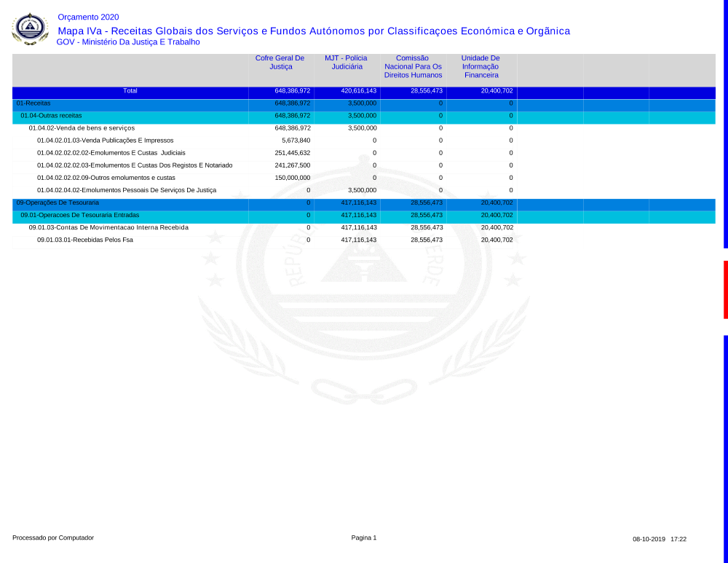Click the "Pagina 1" footer text
This screenshot has width=728, height=563.
click(363, 538)
